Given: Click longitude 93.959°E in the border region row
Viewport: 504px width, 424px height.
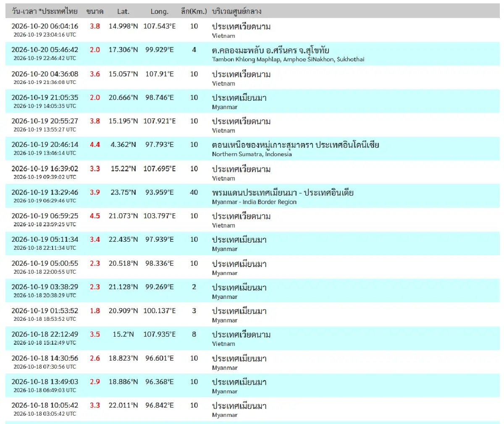Looking at the screenshot, I should (160, 192).
